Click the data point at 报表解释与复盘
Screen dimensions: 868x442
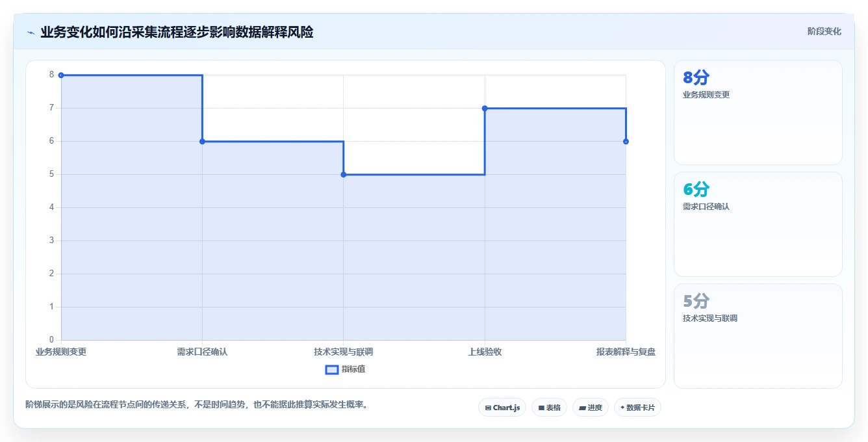626,141
